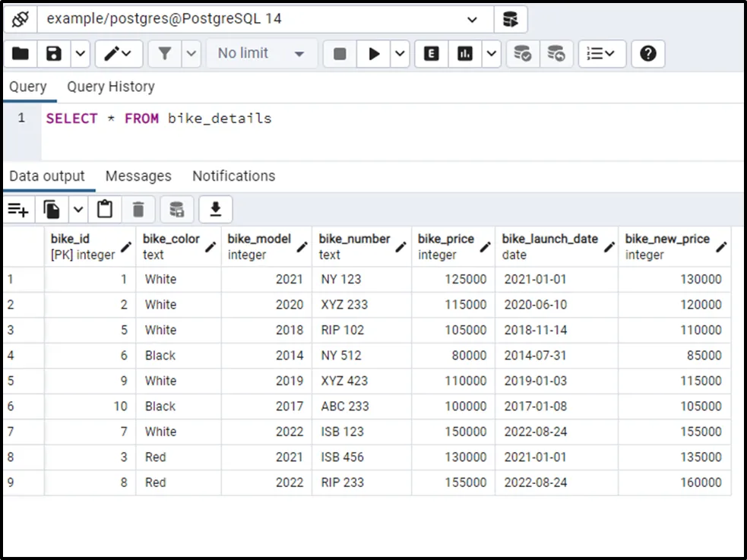Switch to the Query History tab
Viewport: 747px width, 560px height.
110,87
